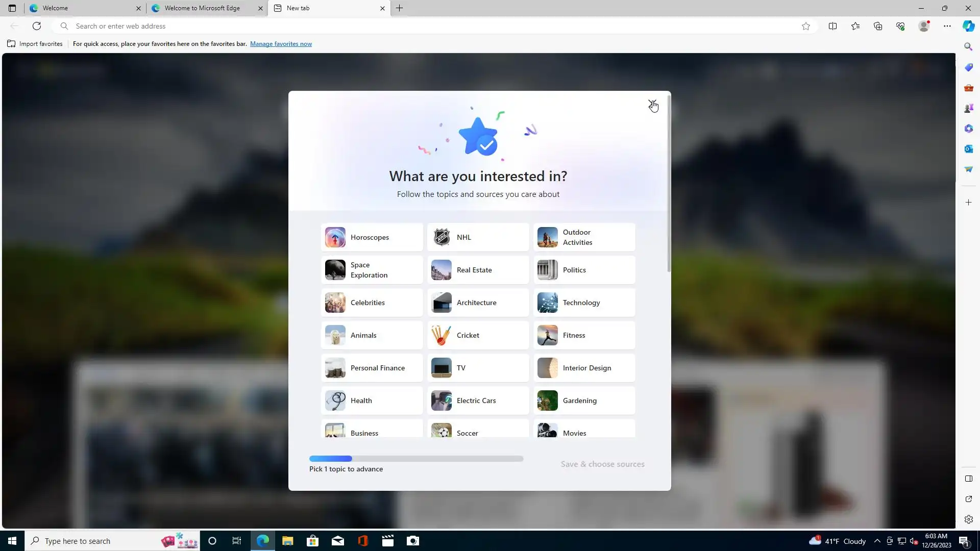Click the Edge sidebar settings gear

point(968,519)
